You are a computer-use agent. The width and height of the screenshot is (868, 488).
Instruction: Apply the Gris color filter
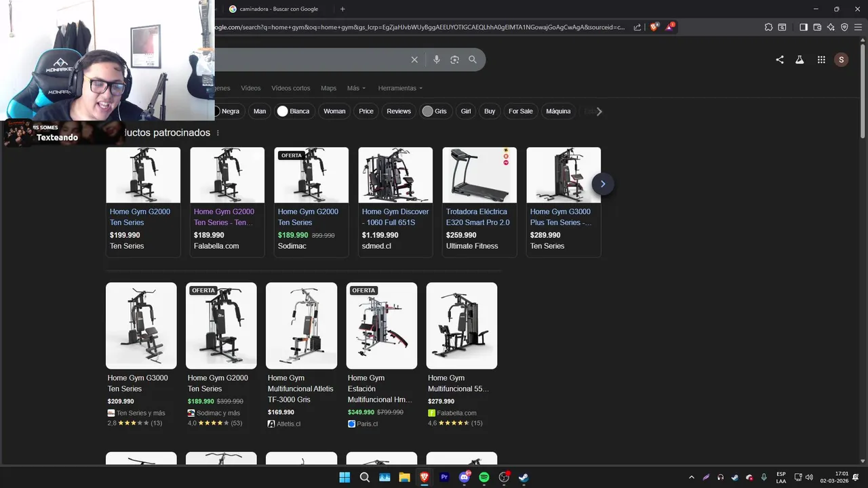(435, 111)
